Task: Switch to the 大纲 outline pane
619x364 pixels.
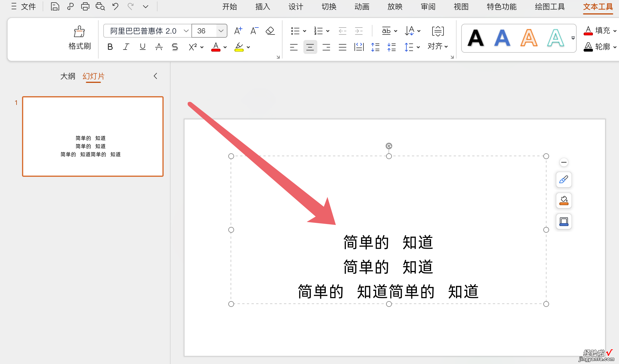Action: (x=68, y=76)
